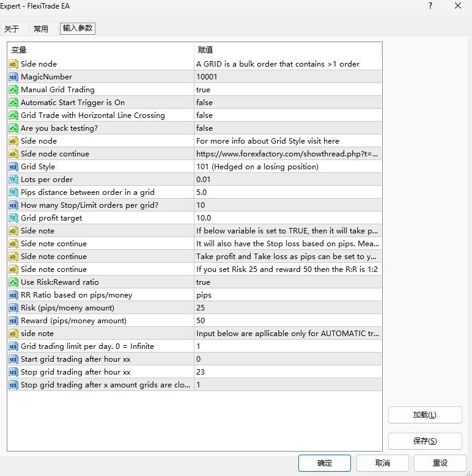
Task: Close the FlexiTrade EA dialog window
Action: (458, 5)
